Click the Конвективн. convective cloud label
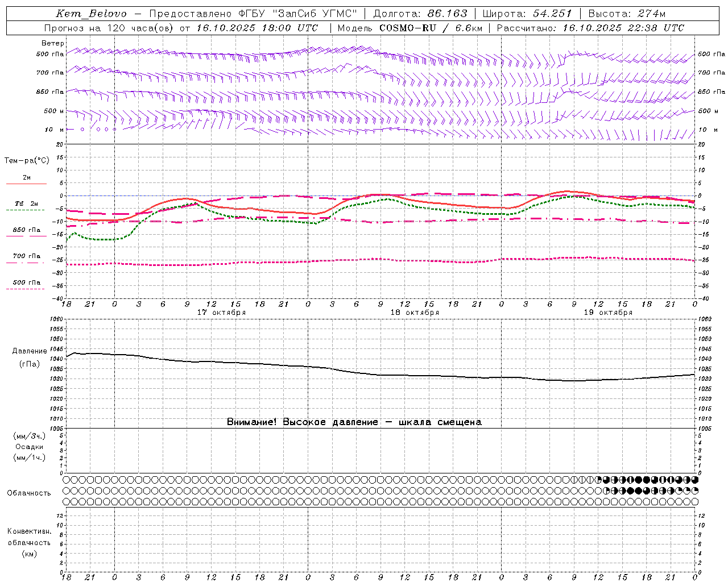The image size is (728, 582). point(30,531)
